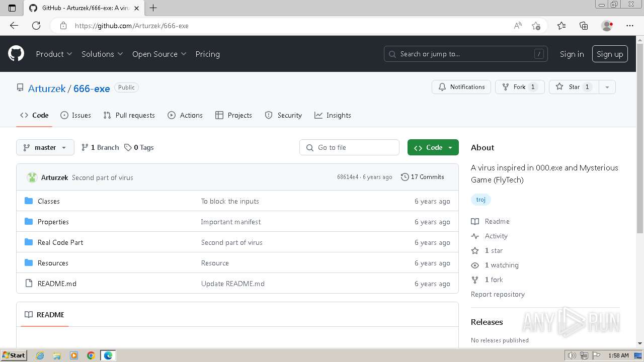644x362 pixels.
Task: Open Chrome from the taskbar
Action: 91,355
